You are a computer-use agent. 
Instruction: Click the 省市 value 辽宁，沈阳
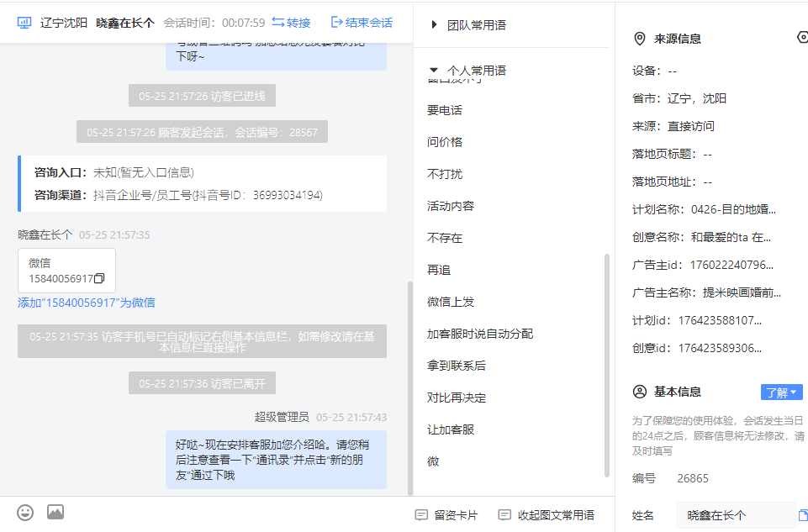(x=697, y=98)
